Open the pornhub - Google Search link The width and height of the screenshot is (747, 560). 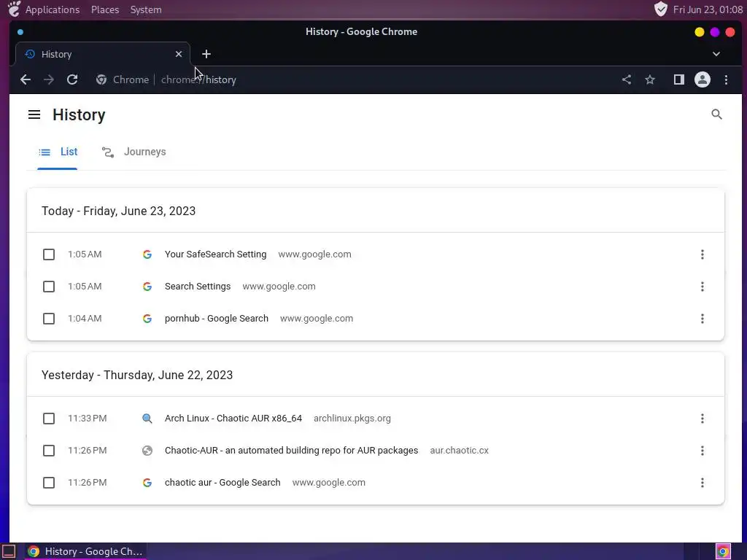click(216, 319)
